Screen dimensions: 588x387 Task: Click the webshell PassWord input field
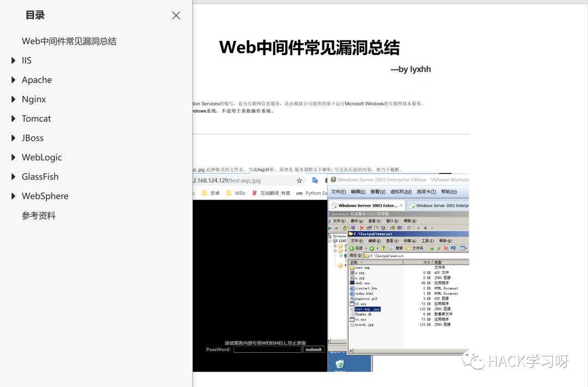(x=267, y=349)
